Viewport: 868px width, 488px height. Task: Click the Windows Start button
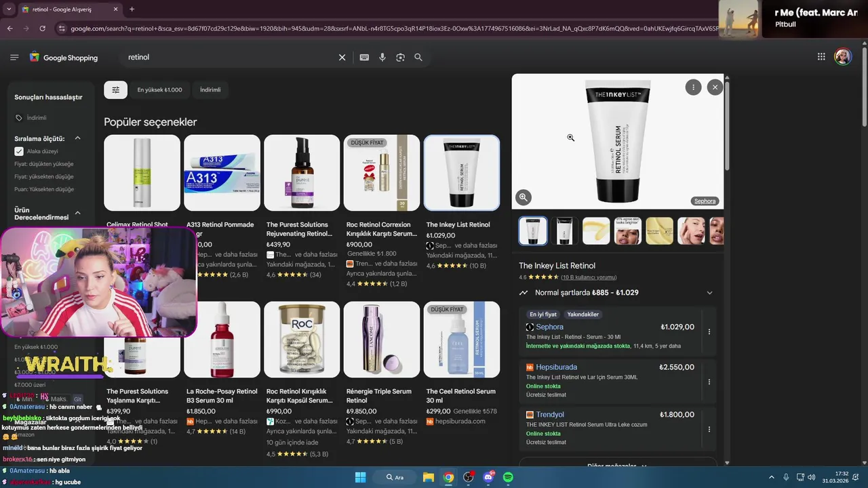pos(360,477)
